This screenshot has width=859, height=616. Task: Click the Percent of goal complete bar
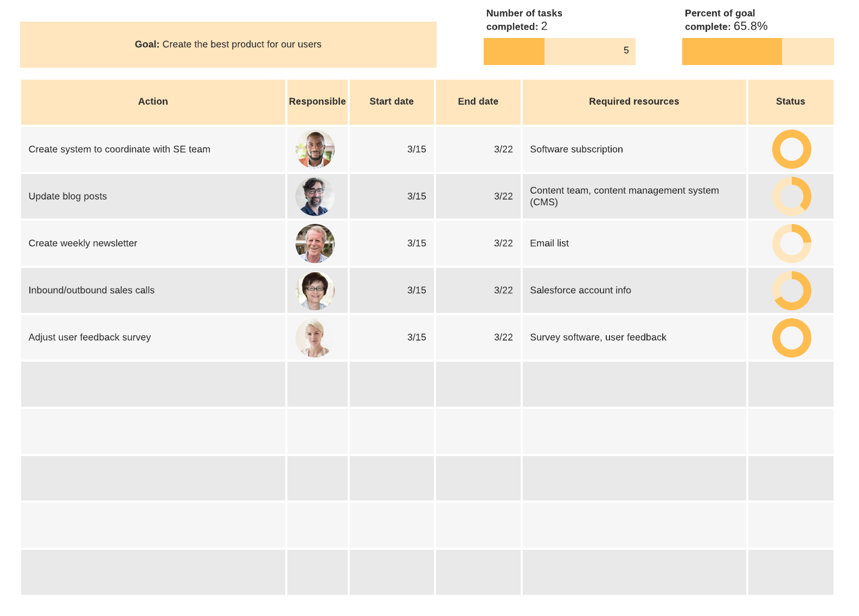758,52
